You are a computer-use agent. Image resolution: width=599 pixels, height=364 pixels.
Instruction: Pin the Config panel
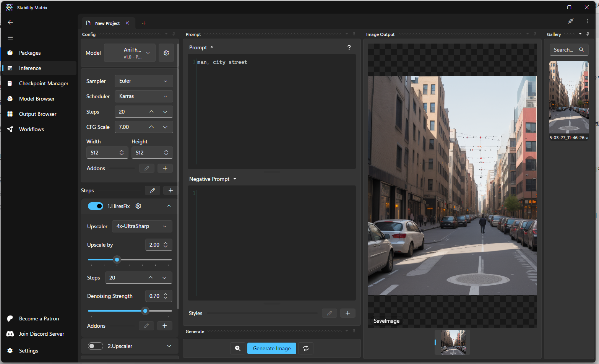coord(174,34)
